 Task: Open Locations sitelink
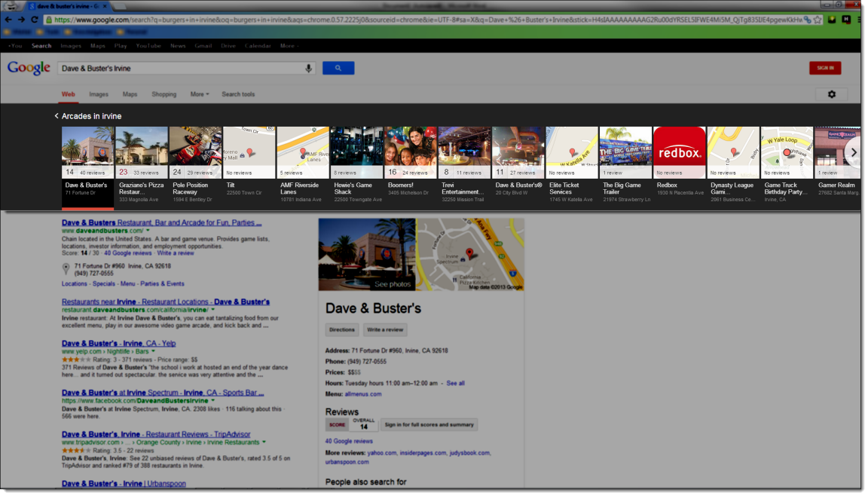click(74, 283)
